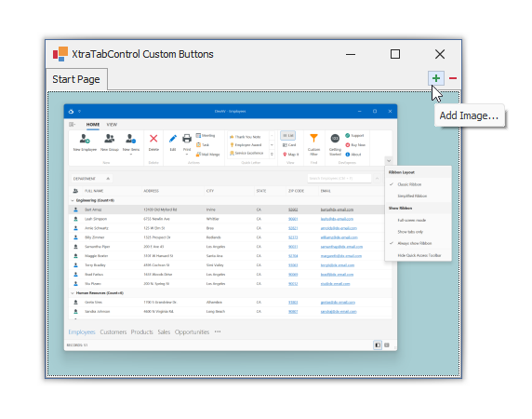Collapse the Human Resources group row
The image size is (532, 419).
(72, 292)
